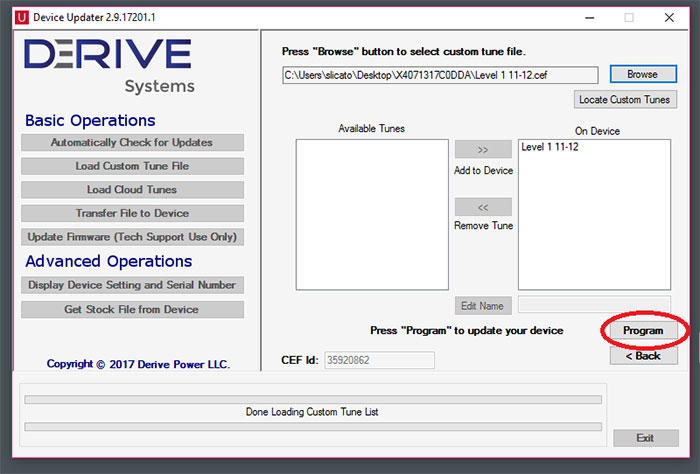
Task: Open Load Cloud Tunes
Action: pyautogui.click(x=132, y=190)
